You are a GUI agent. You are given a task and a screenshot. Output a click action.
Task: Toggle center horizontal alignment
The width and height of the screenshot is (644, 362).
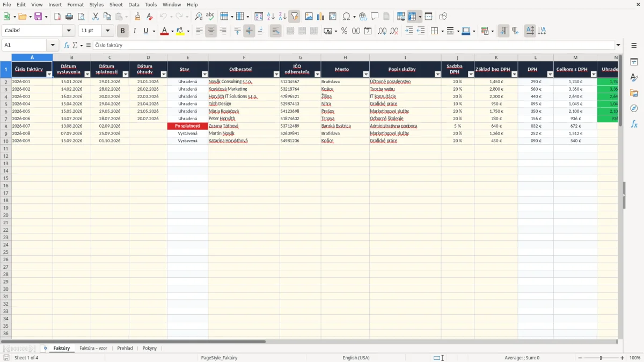click(211, 31)
